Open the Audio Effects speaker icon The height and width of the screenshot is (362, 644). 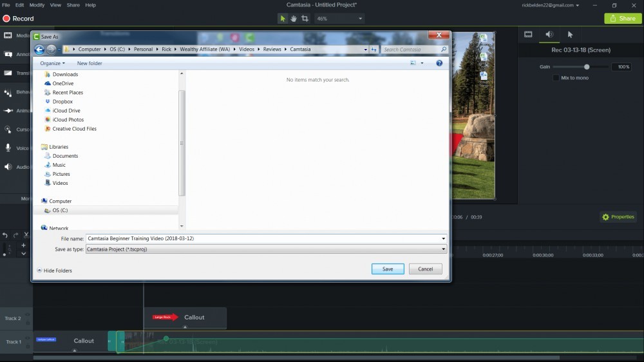coord(8,167)
